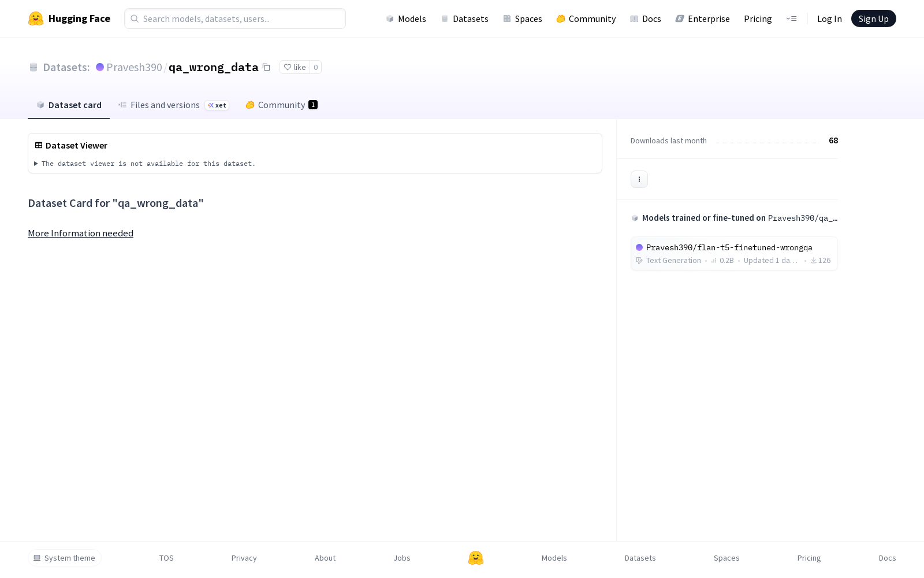Screen dimensions: 924x578
Task: Open Models link in the footer
Action: pyautogui.click(x=554, y=558)
